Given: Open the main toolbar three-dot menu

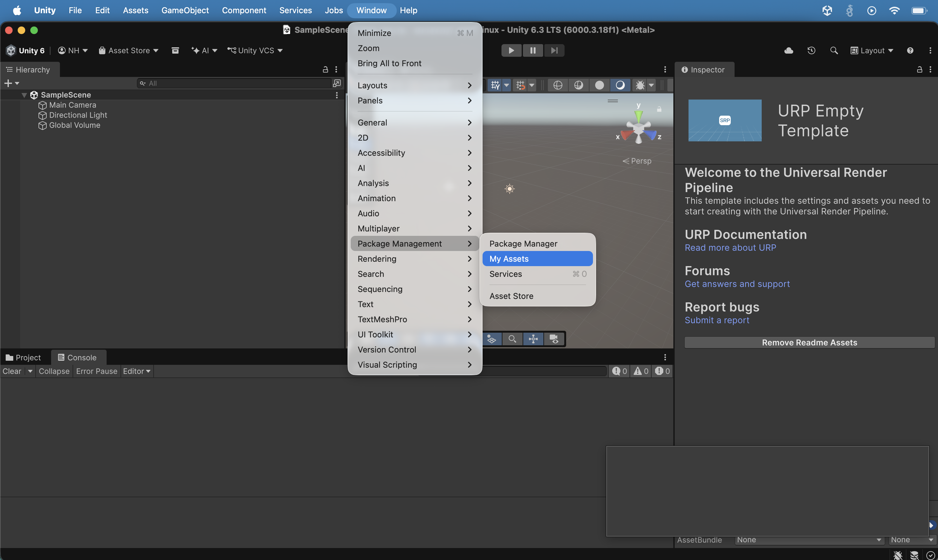Looking at the screenshot, I should click(930, 50).
